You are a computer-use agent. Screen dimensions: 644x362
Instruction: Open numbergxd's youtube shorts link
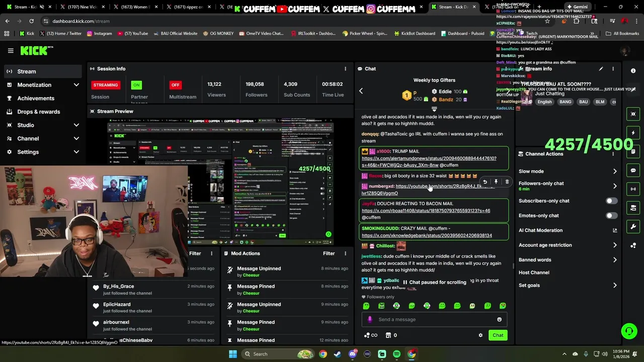[429, 190]
